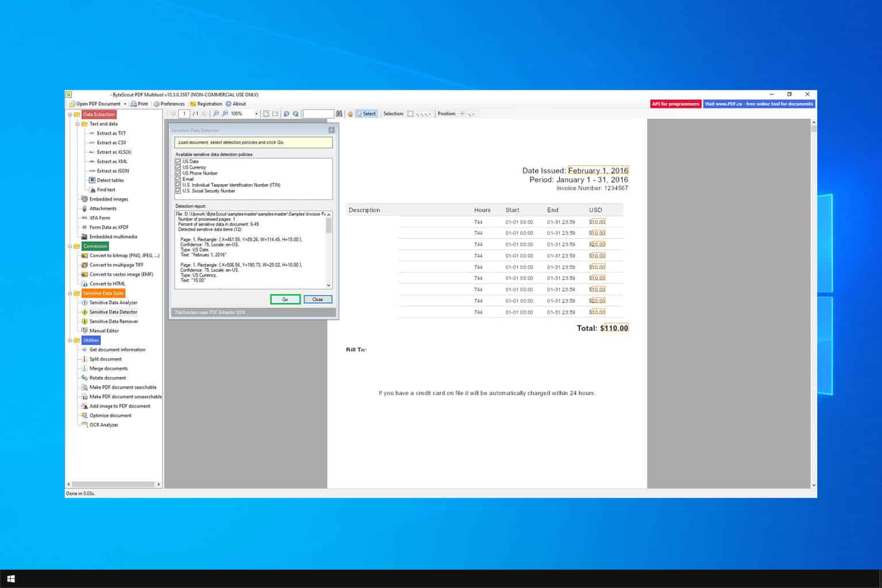Open the 100% zoom level dropdown
The image size is (882, 588).
pyautogui.click(x=256, y=114)
